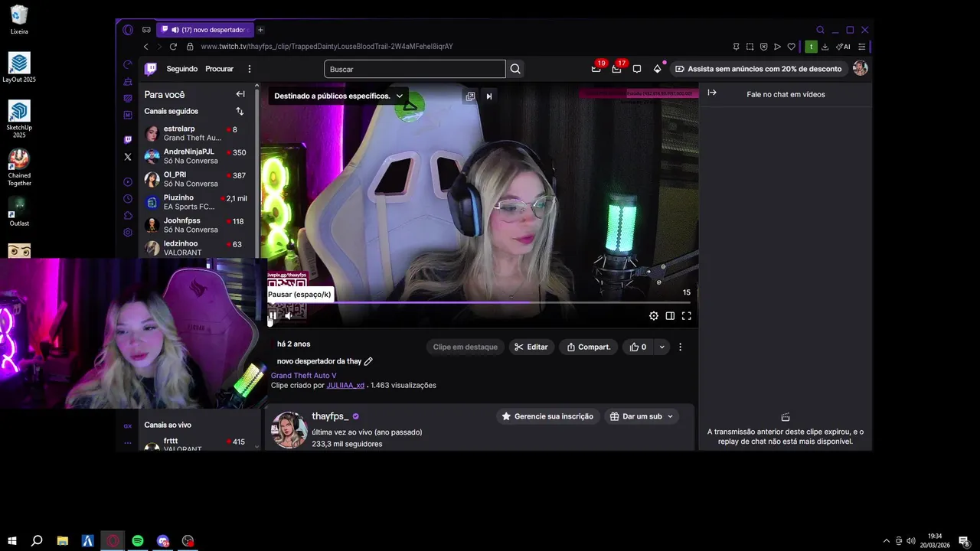Open the Procurar tab

click(219, 69)
